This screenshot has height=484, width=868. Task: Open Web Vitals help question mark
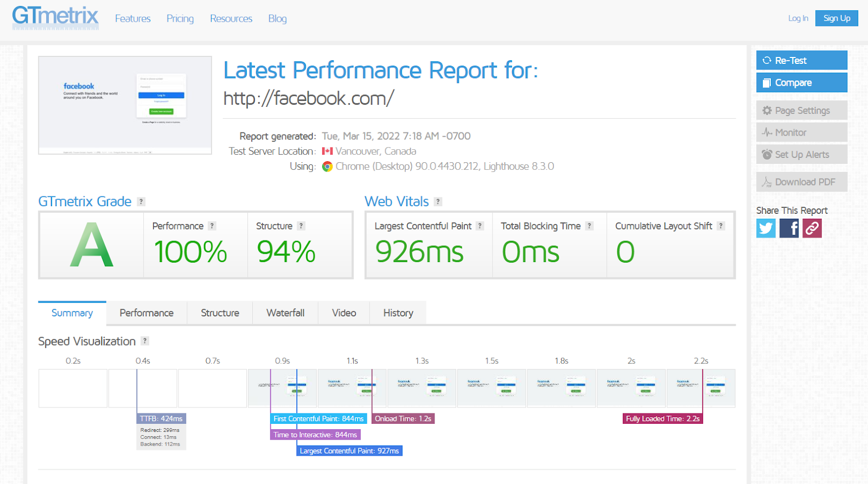(438, 201)
